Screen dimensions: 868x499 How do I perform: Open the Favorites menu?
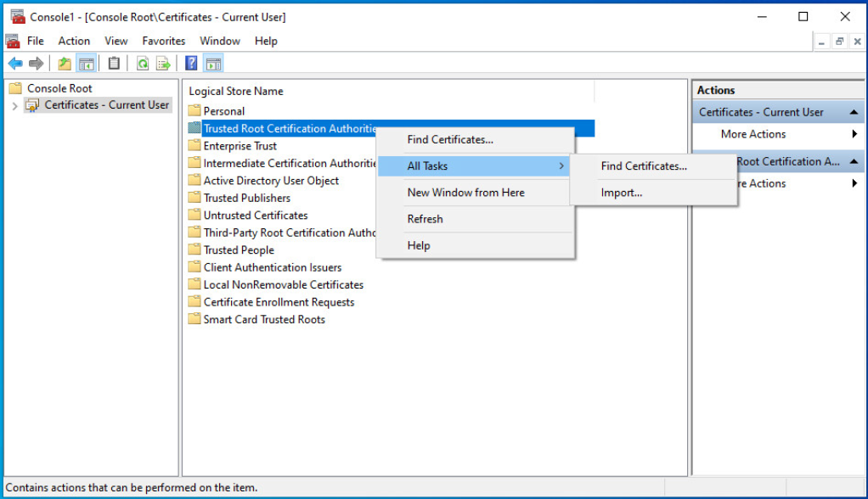(164, 41)
